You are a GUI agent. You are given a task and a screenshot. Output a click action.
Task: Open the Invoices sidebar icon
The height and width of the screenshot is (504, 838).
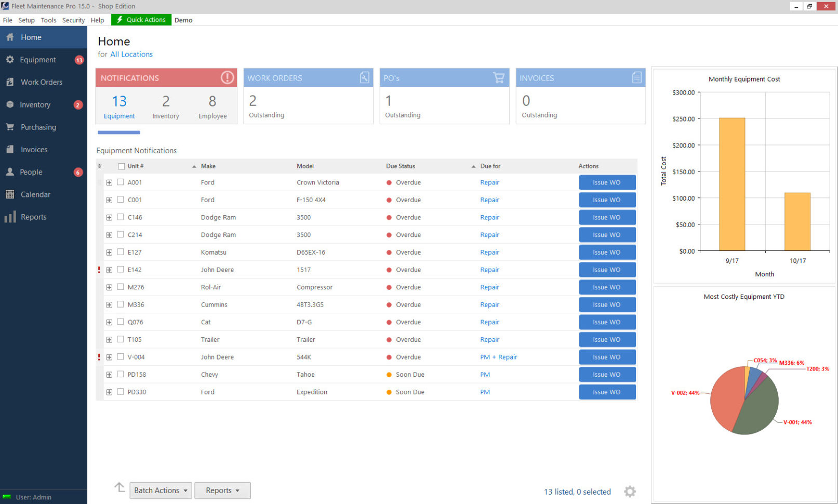[x=10, y=149]
